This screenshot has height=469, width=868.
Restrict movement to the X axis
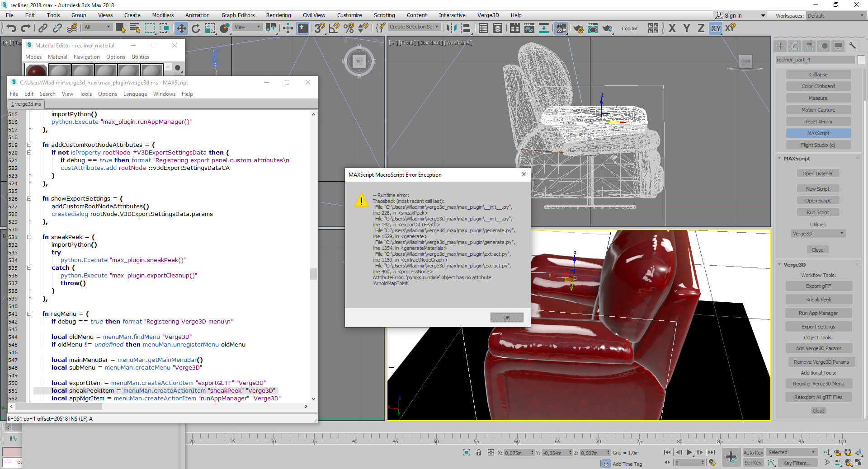672,28
